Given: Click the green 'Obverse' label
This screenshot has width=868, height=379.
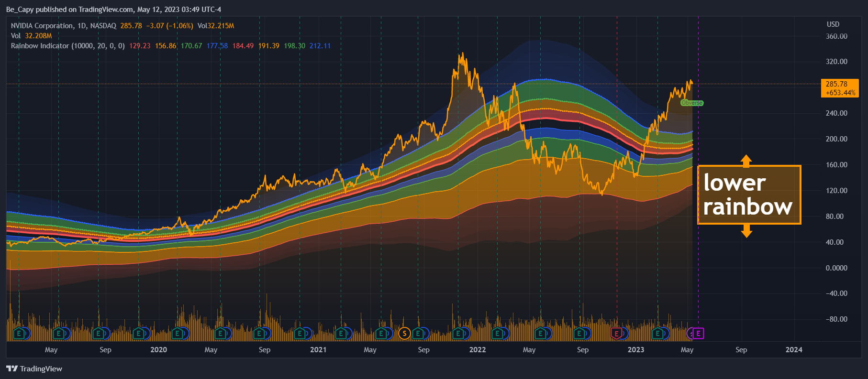Looking at the screenshot, I should 692,103.
